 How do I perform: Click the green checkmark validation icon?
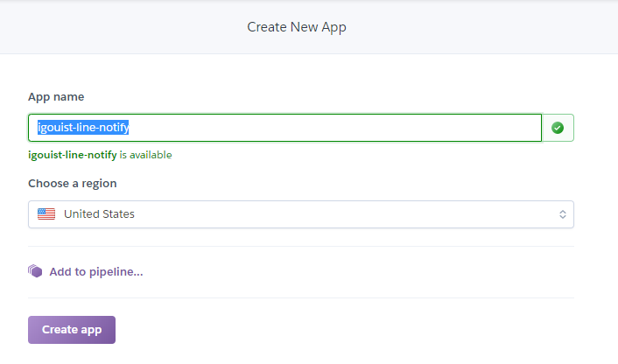[558, 128]
